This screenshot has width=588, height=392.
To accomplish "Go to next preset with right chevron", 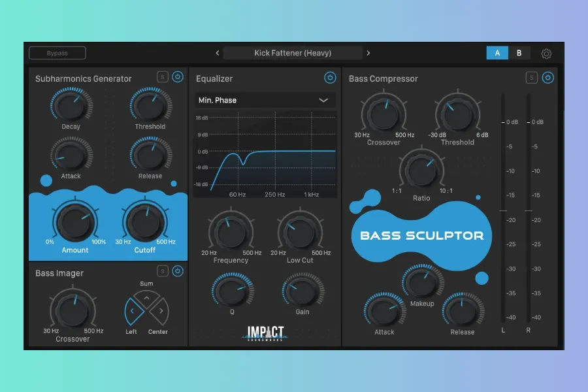I will point(368,53).
